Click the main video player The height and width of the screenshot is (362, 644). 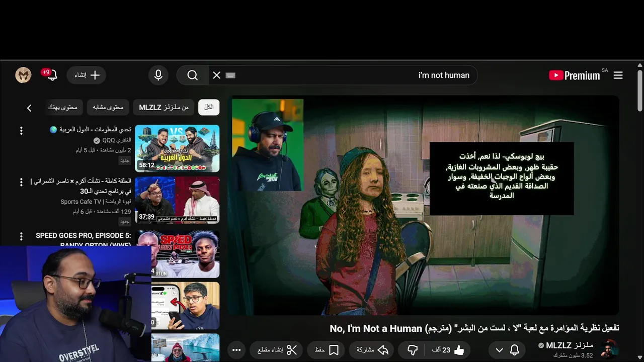point(424,205)
